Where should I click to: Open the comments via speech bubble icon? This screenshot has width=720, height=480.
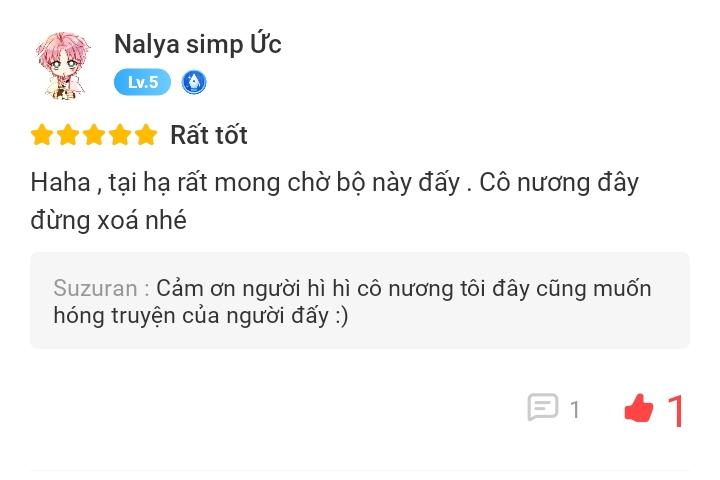542,408
